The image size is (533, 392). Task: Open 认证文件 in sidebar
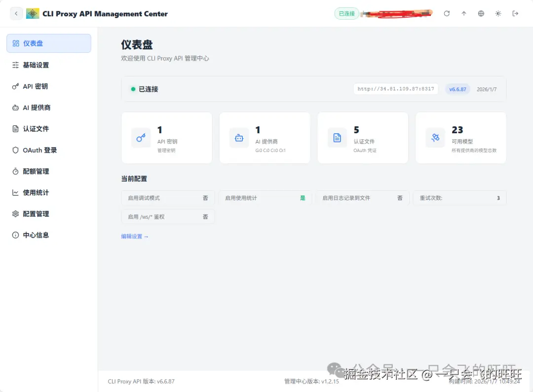(x=48, y=129)
